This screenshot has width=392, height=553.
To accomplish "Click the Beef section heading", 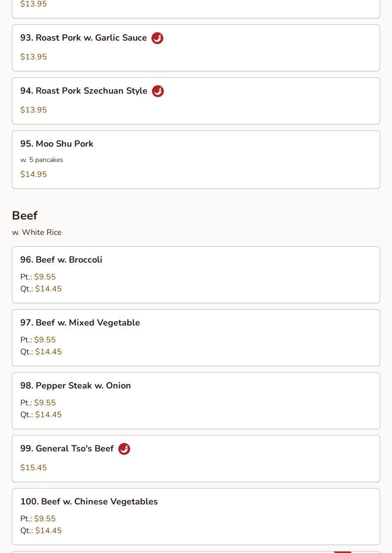I will (x=25, y=216).
